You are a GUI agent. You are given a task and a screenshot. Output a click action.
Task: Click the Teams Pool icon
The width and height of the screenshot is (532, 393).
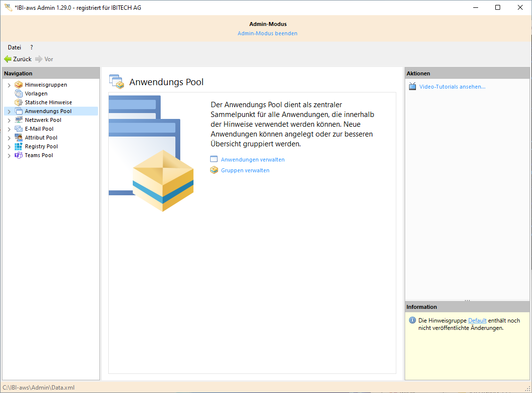coord(19,155)
